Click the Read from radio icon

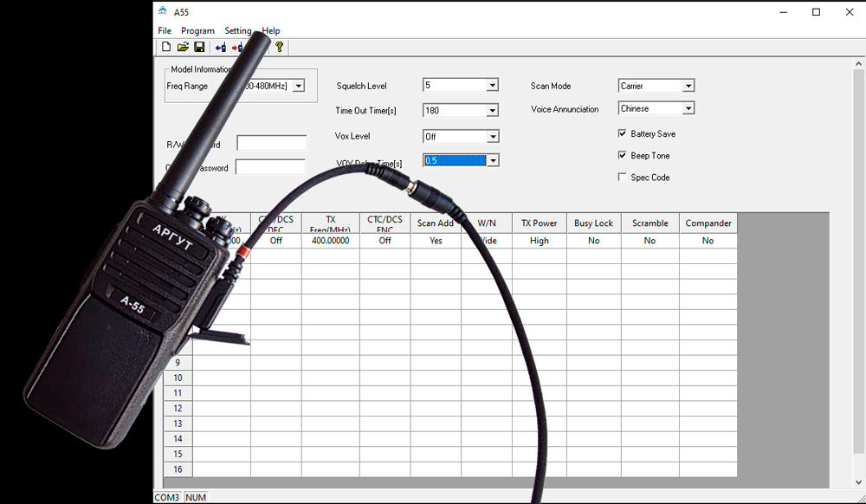point(221,47)
